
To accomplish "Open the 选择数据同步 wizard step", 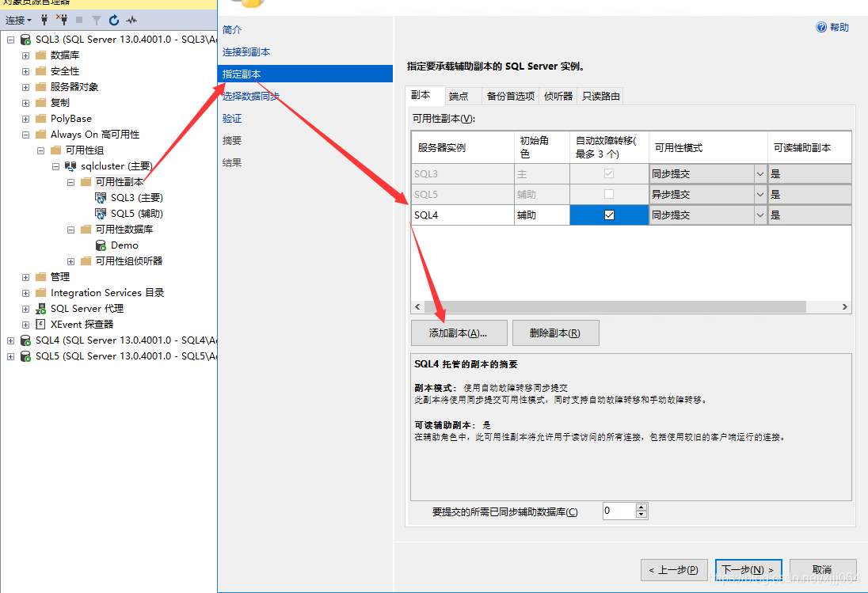I will pyautogui.click(x=251, y=97).
